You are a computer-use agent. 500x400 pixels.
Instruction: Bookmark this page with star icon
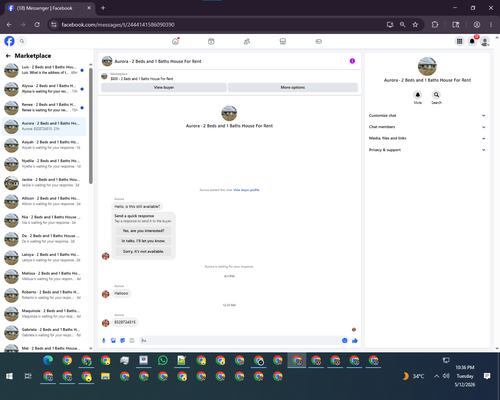pyautogui.click(x=415, y=25)
